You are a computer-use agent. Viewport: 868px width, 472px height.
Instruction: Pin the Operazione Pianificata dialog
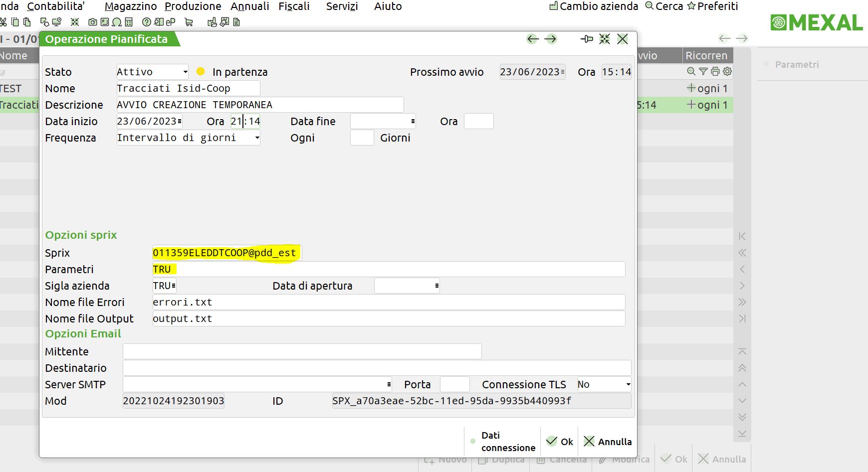(x=587, y=39)
